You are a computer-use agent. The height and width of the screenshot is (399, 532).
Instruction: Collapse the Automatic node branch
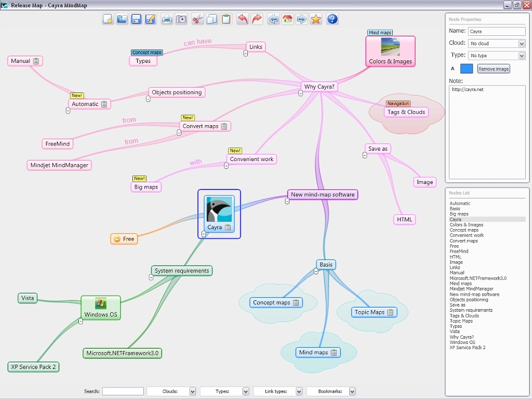point(68,111)
